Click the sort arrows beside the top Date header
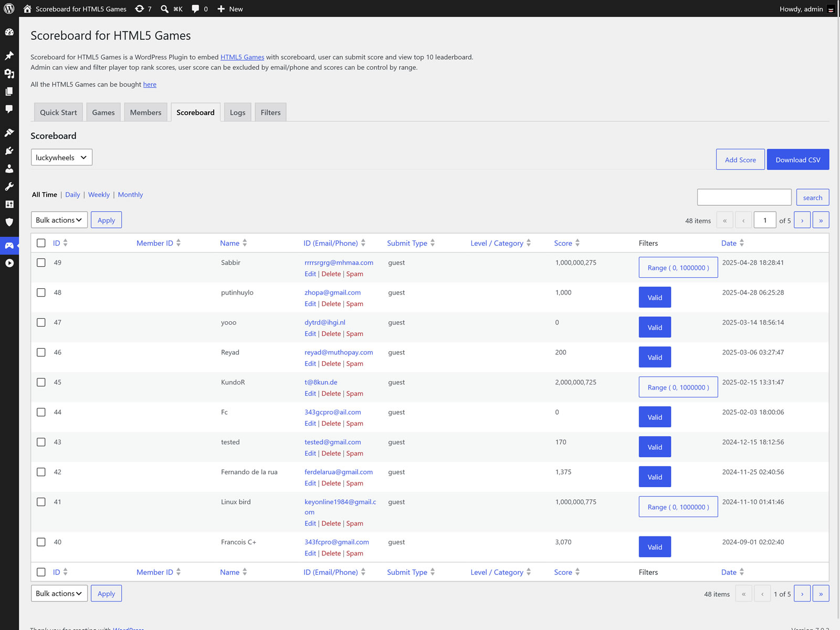840x630 pixels. coord(742,243)
